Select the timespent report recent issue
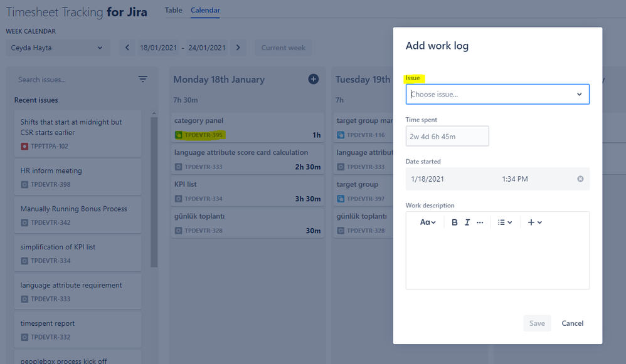Screen dimensions: 626x364 (78, 330)
